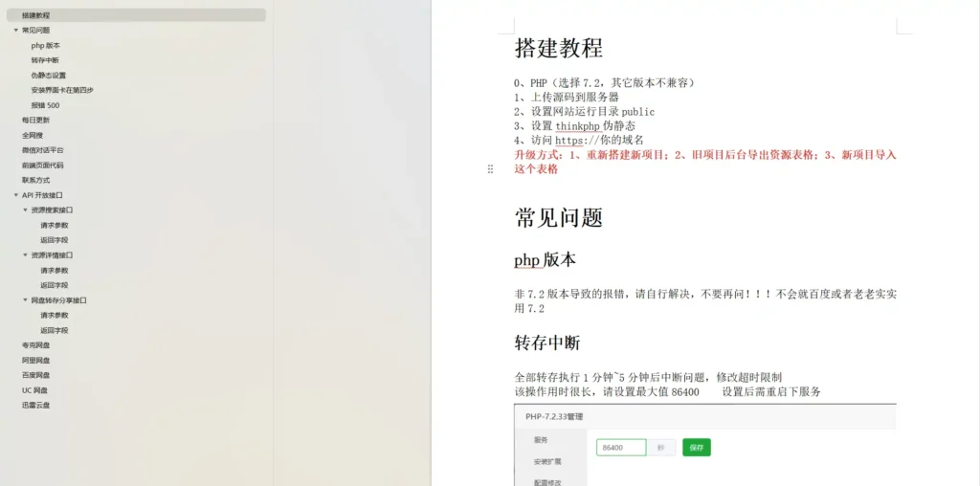Click the 资源详情接口 outline label
This screenshot has width=980, height=486.
point(52,254)
